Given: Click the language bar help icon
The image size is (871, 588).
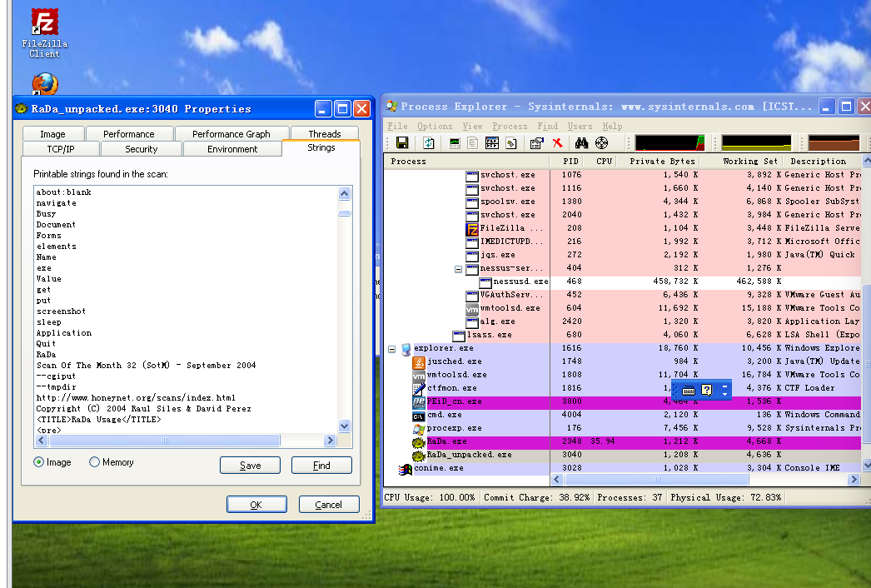Looking at the screenshot, I should [x=707, y=390].
